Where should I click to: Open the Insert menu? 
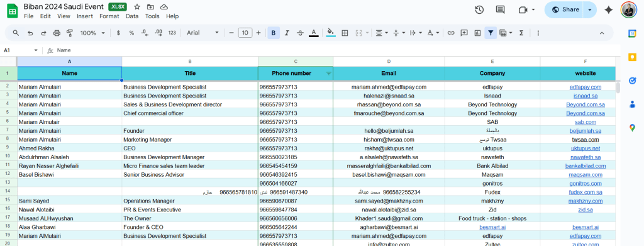point(85,16)
